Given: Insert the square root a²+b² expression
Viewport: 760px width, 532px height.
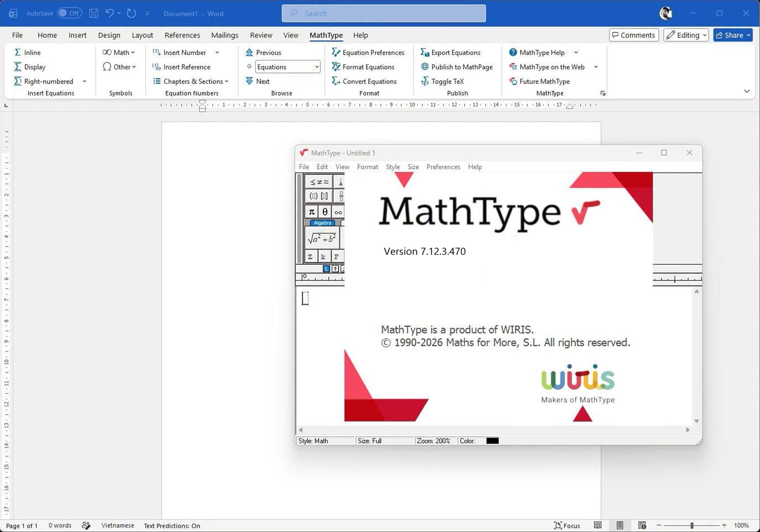Looking at the screenshot, I should 322,238.
